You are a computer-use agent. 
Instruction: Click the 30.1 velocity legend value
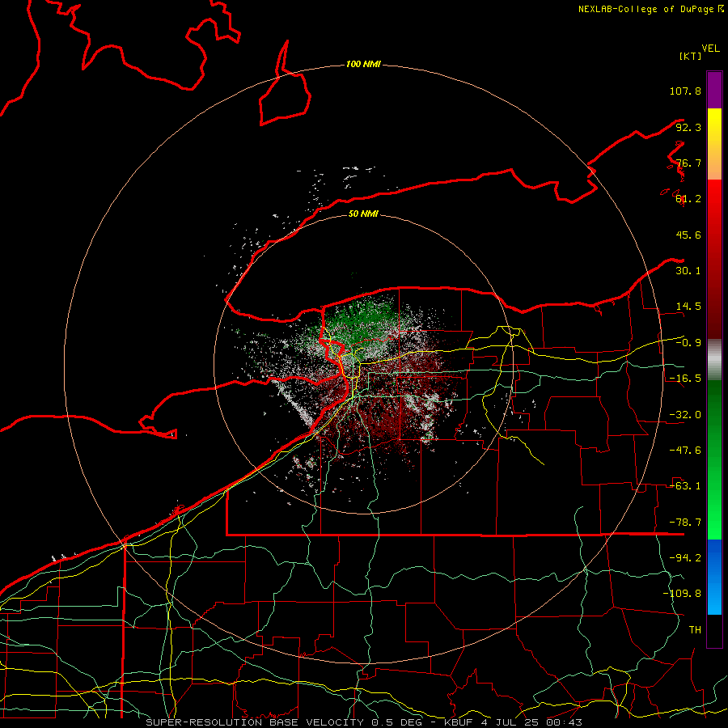688,271
